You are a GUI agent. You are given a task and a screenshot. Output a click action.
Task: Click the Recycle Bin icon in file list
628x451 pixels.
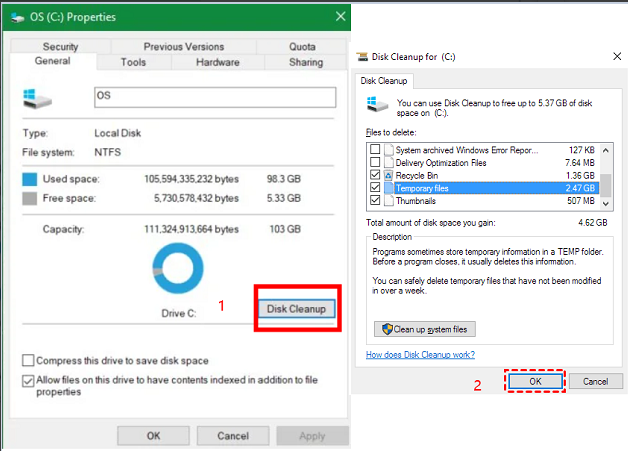click(x=387, y=174)
